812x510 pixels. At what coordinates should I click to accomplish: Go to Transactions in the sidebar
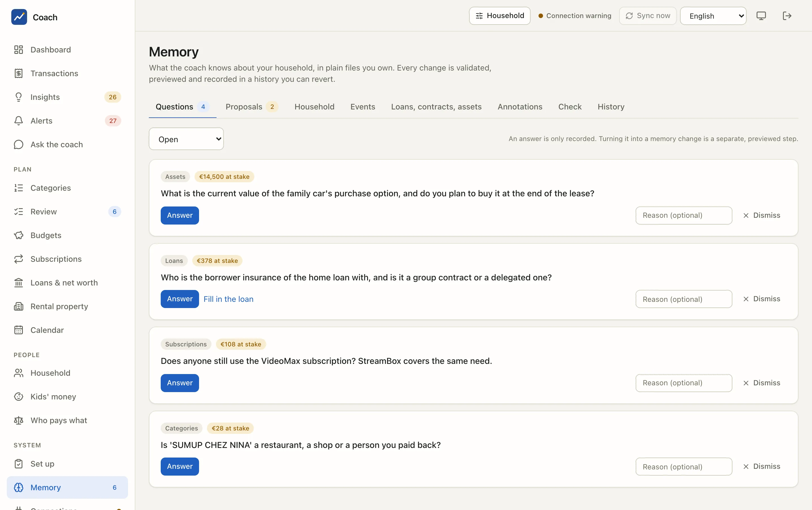click(x=67, y=73)
